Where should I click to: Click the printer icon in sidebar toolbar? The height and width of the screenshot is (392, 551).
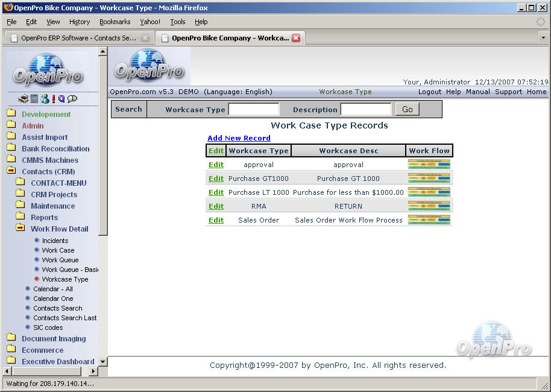click(x=23, y=99)
